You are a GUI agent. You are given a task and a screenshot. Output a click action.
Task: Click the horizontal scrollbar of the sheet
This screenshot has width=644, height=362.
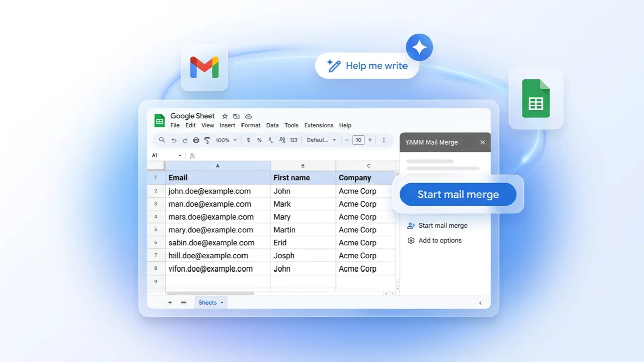210,293
